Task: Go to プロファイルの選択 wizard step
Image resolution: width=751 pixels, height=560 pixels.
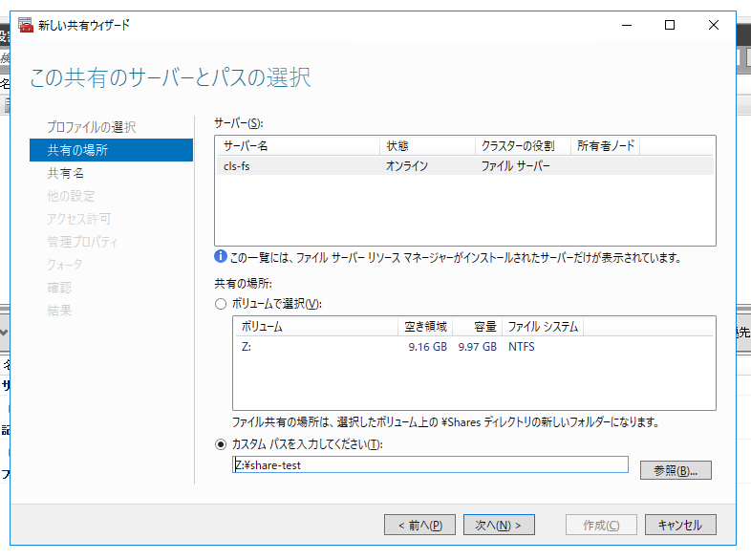Action: pyautogui.click(x=91, y=127)
